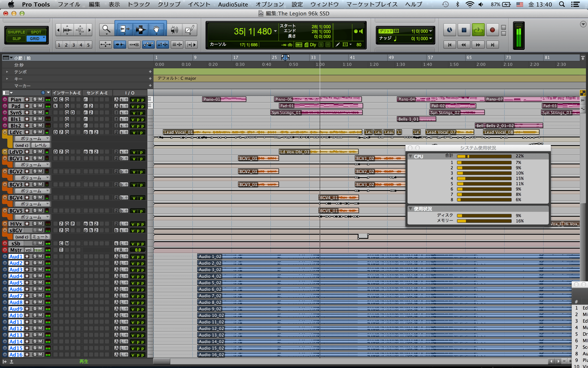
Task: Select the Pencil tool
Action: [189, 29]
